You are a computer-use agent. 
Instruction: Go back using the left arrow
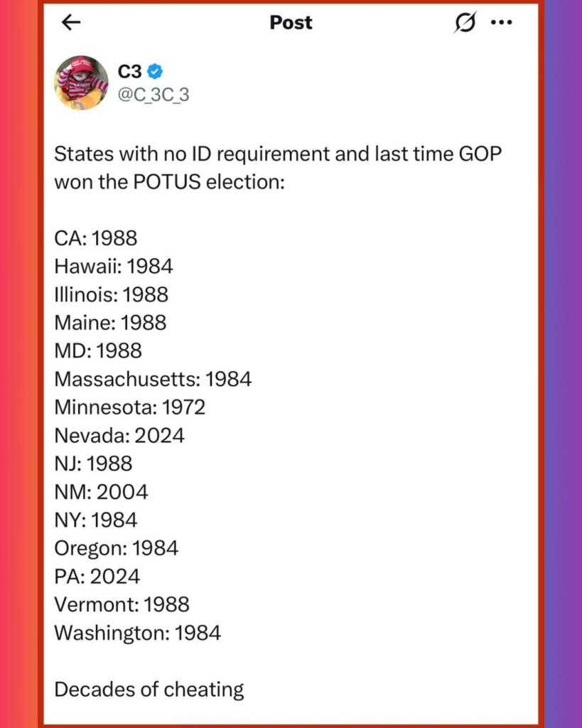point(71,23)
